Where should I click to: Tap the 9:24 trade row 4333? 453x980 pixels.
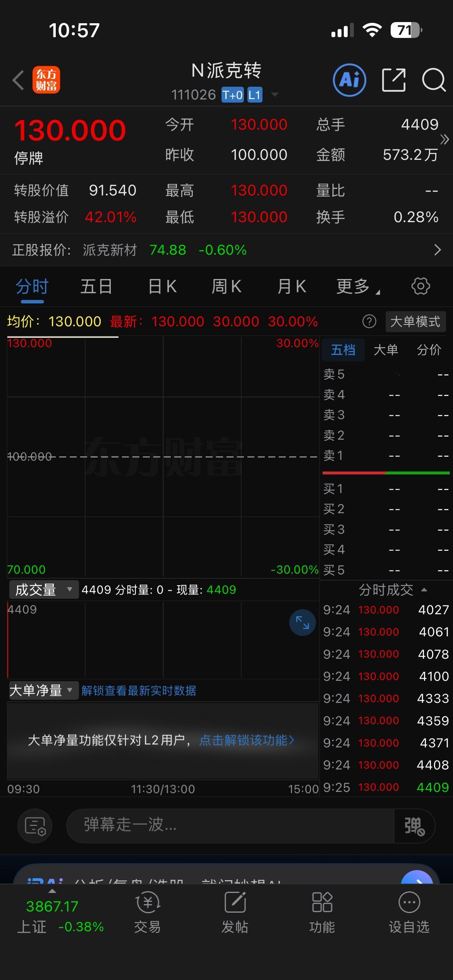point(386,699)
